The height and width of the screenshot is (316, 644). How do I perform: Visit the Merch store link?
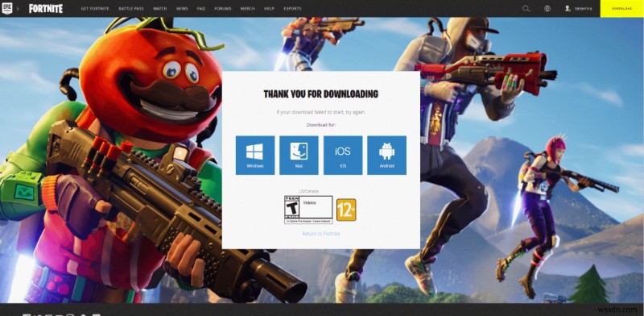248,9
